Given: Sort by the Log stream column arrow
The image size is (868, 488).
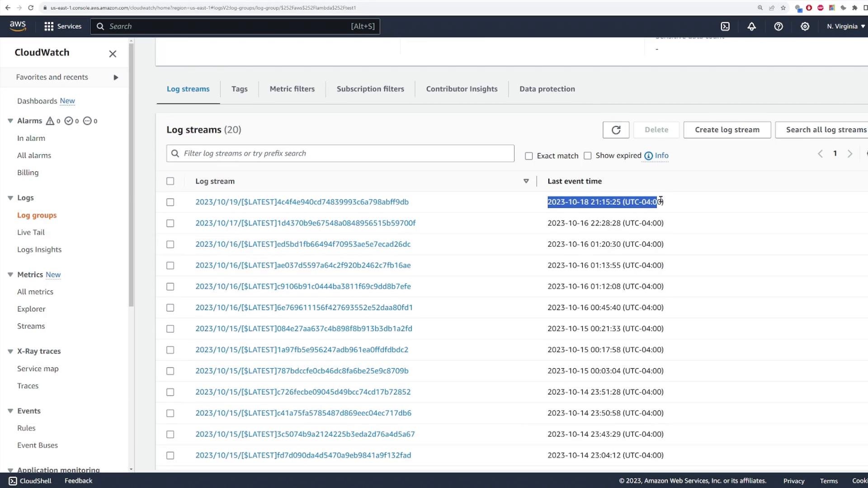Looking at the screenshot, I should 526,181.
